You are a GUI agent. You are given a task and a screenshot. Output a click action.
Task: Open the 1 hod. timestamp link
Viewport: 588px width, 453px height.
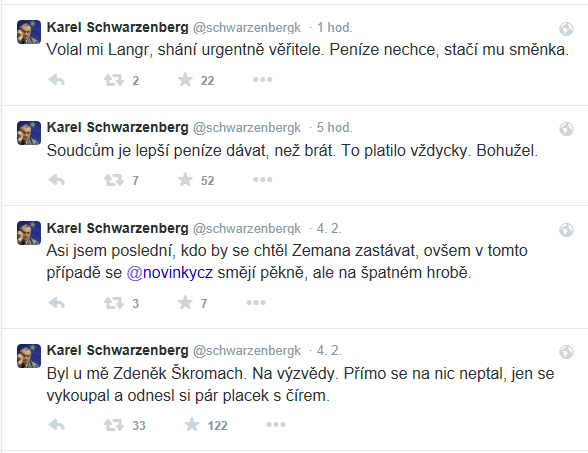point(335,27)
